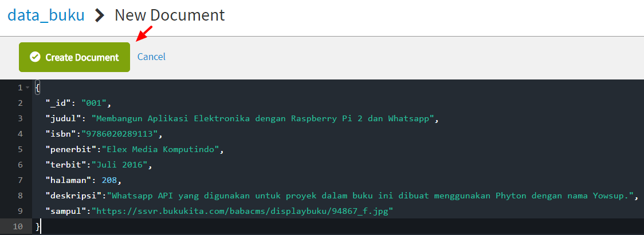Collapse the JSON object fold arrow on line 1
Screen dimensions: 644x235
28,87
